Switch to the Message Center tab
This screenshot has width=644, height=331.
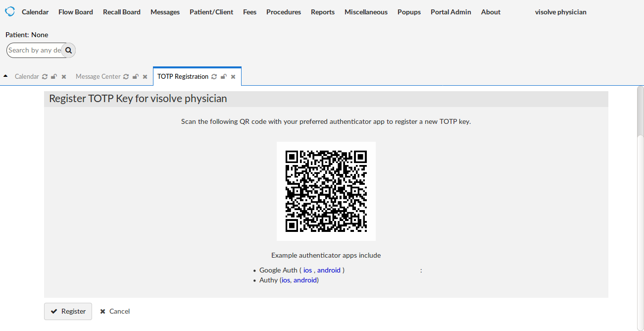tap(98, 77)
